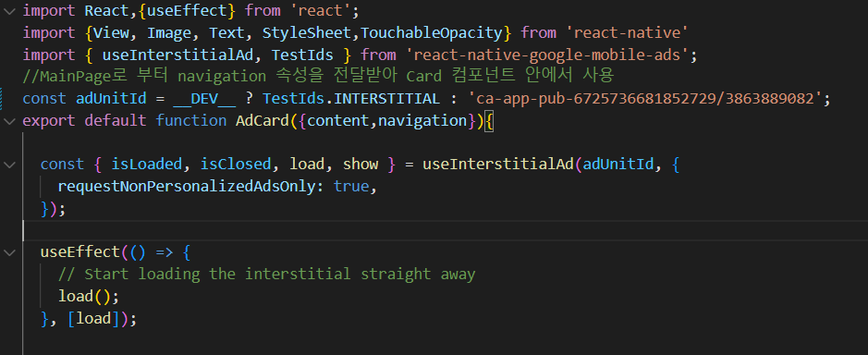868x355 pixels.
Task: Click the navigation parameter of AdCard
Action: 422,121
